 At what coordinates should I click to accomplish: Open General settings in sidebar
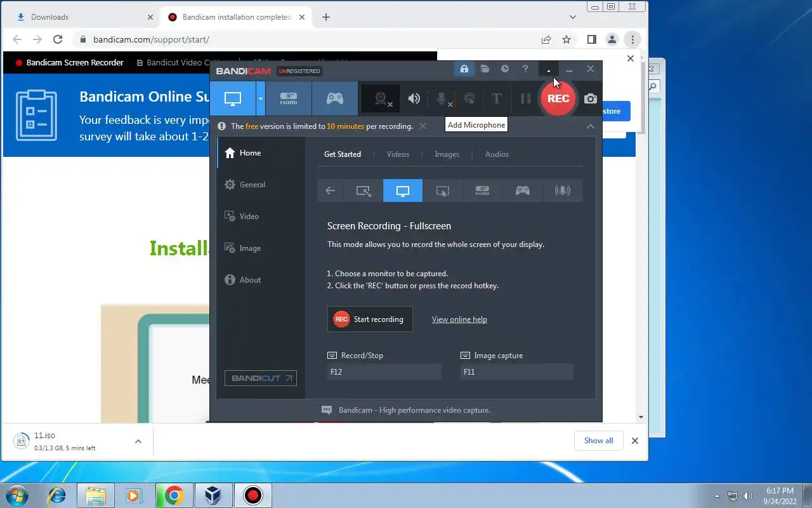(x=261, y=185)
